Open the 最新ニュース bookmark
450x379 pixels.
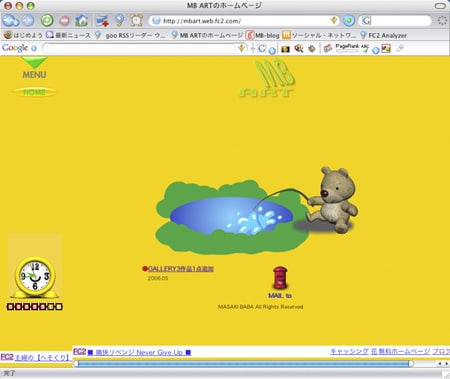coord(68,35)
